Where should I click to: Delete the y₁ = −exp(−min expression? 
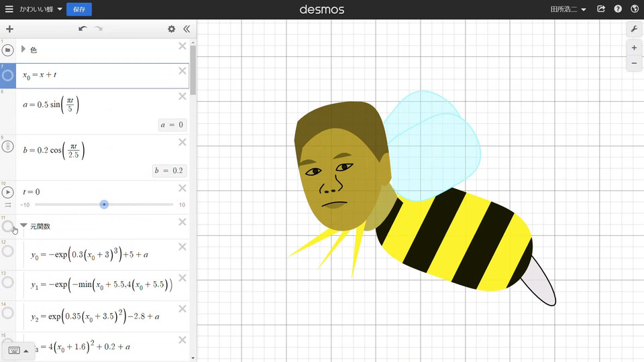pyautogui.click(x=182, y=278)
